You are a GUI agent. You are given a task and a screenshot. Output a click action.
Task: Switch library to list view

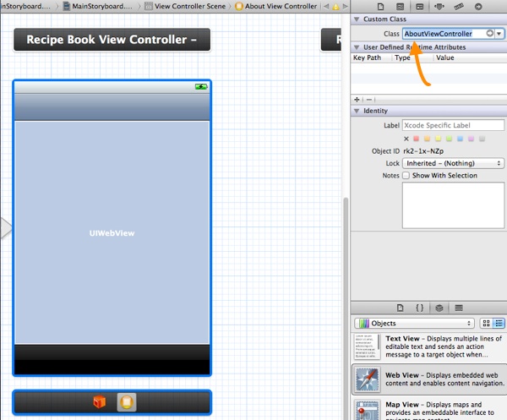499,324
